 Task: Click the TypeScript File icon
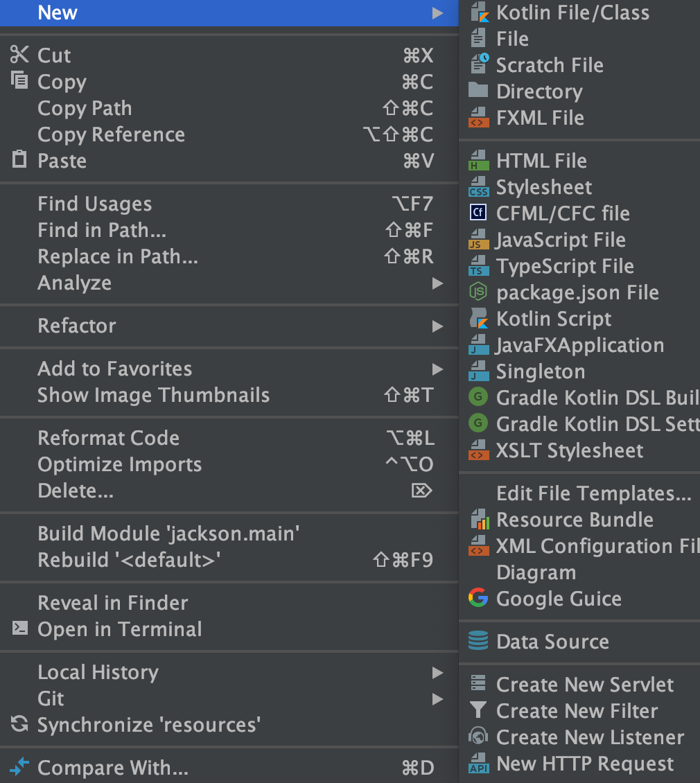click(x=479, y=265)
